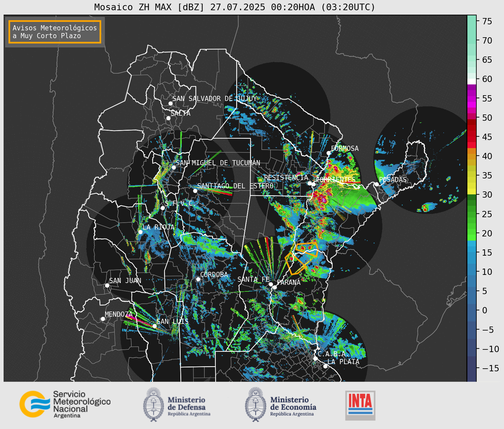The width and height of the screenshot is (504, 429).
Task: Click the Ministerio de Economía emblem
Action: (256, 404)
